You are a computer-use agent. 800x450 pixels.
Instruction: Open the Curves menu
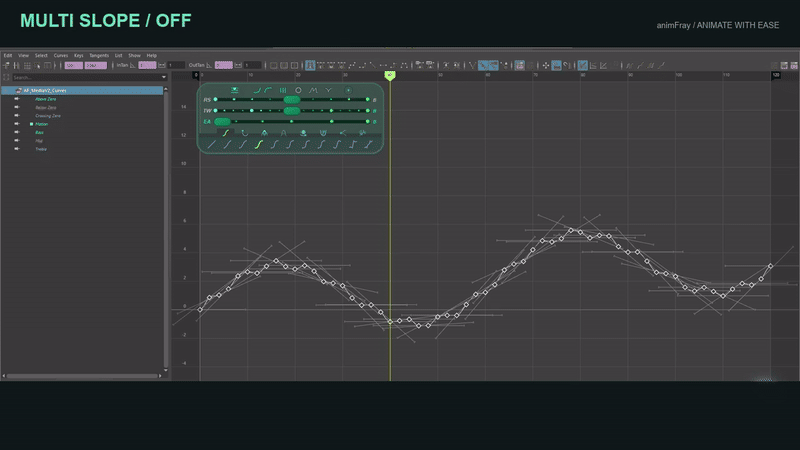click(x=61, y=56)
